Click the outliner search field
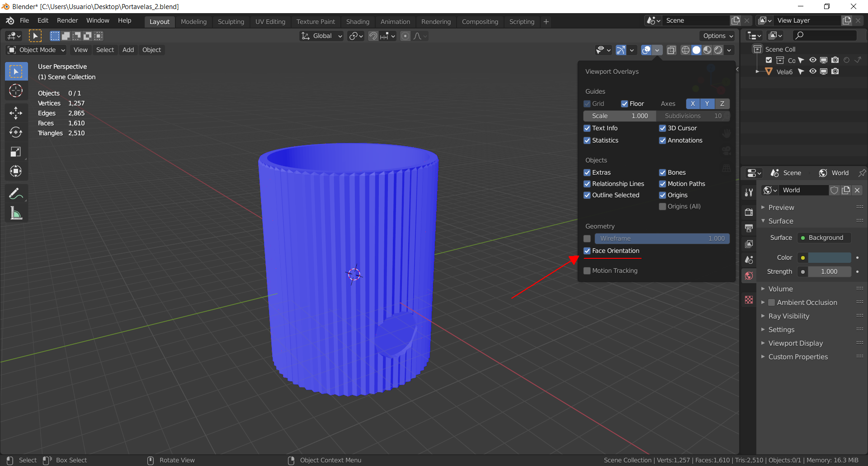This screenshot has width=868, height=466. tap(825, 35)
